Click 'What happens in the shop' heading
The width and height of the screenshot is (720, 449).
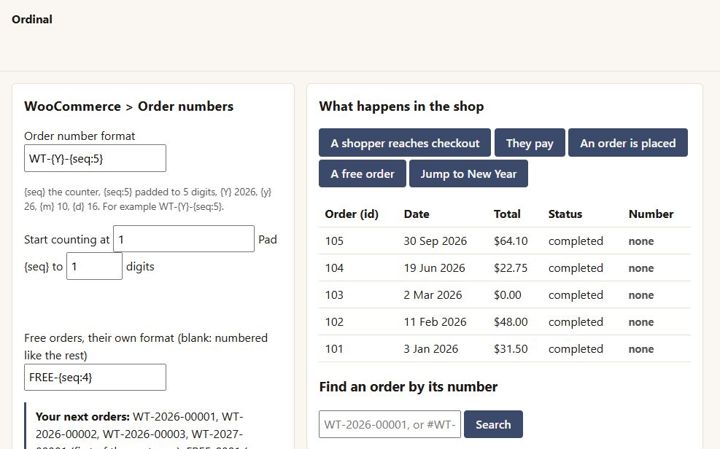pos(401,106)
